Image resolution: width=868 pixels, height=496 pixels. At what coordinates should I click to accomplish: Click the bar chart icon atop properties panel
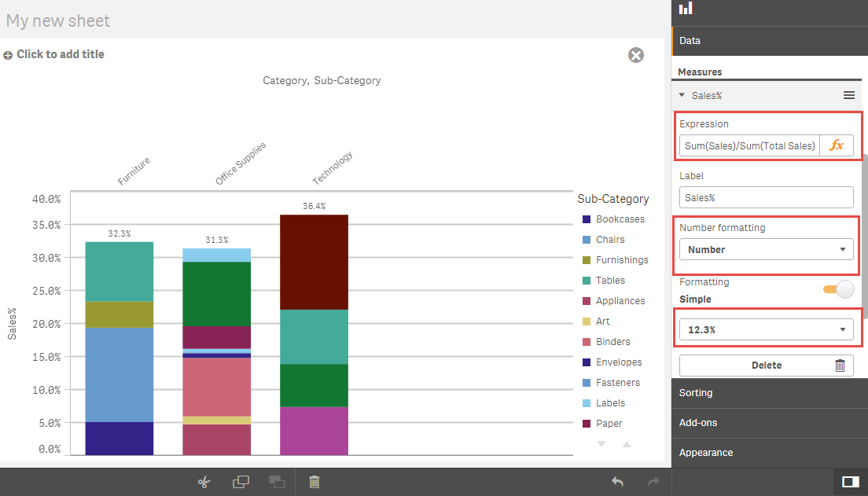click(686, 9)
